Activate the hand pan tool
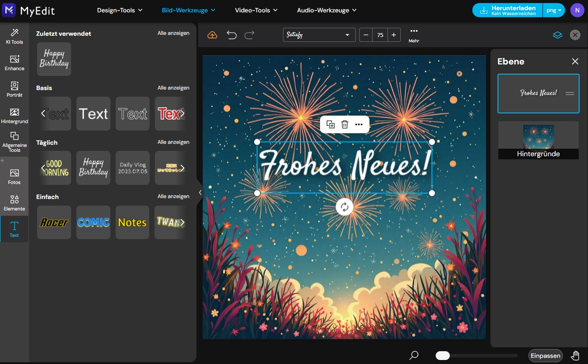This screenshot has height=364, width=588. pyautogui.click(x=575, y=356)
